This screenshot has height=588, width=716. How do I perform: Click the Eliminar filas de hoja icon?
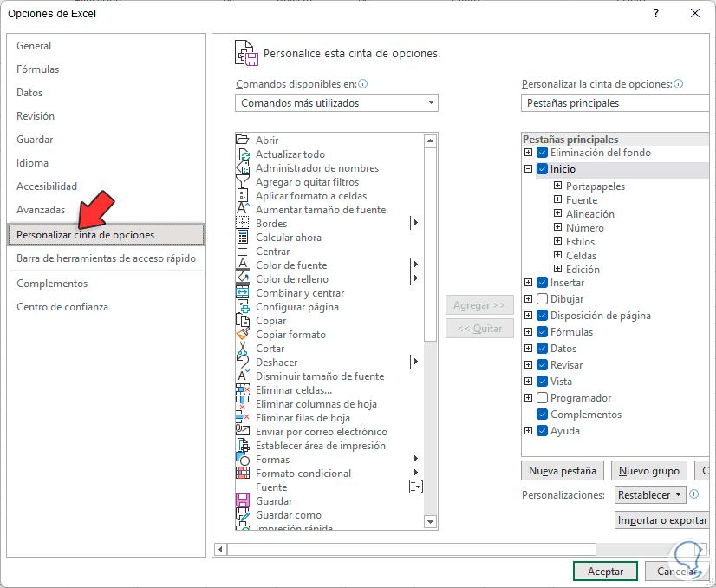pyautogui.click(x=243, y=418)
